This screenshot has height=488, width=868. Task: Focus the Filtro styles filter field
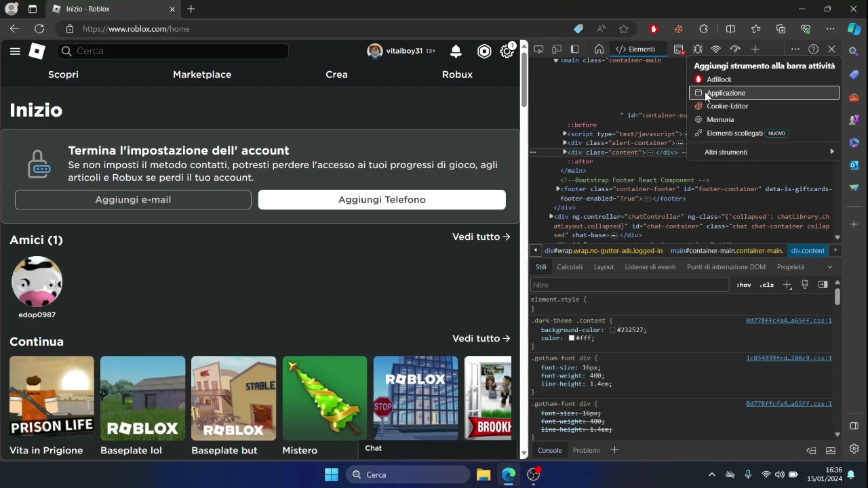(x=629, y=285)
